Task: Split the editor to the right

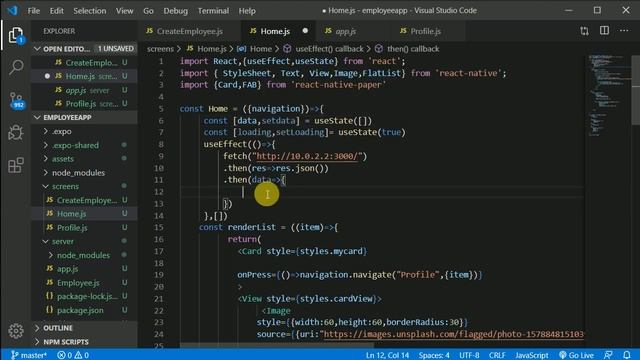Action: 604,31
